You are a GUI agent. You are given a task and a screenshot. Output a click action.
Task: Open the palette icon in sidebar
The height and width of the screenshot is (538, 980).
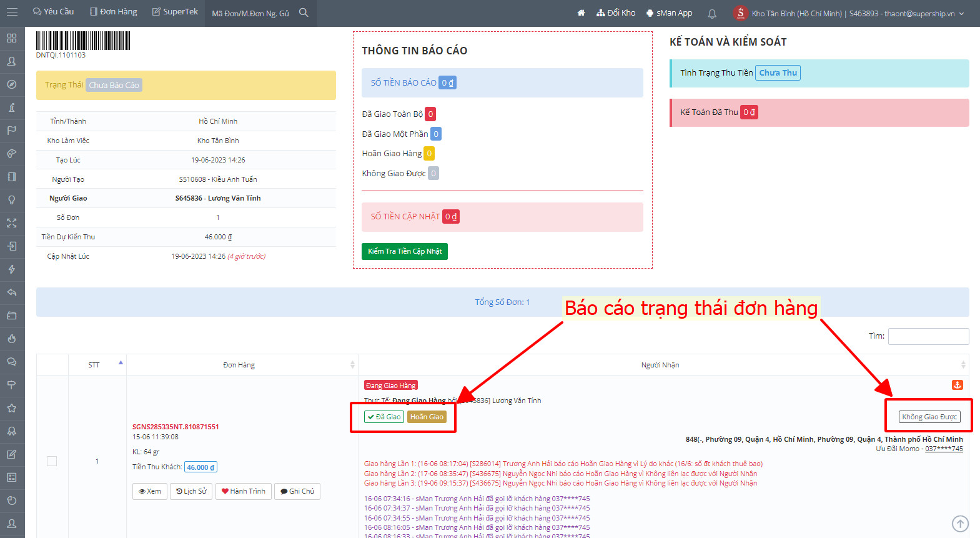click(x=12, y=154)
